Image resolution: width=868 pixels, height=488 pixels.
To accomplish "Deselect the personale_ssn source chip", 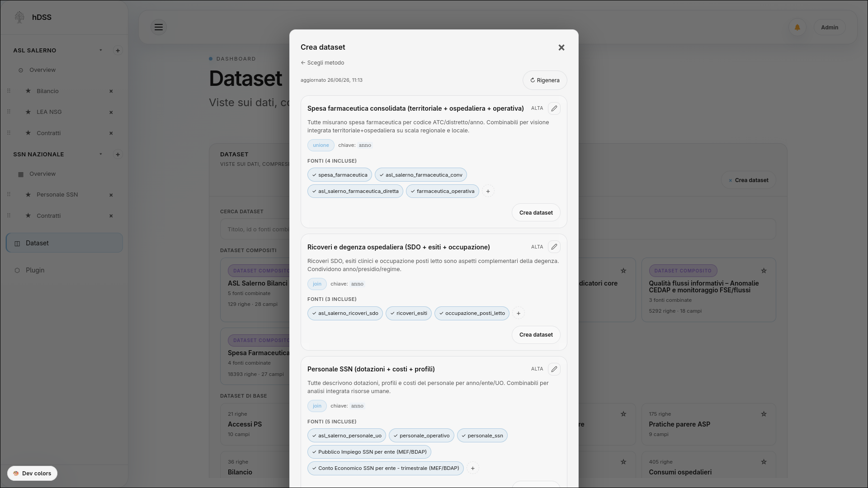I will click(482, 436).
